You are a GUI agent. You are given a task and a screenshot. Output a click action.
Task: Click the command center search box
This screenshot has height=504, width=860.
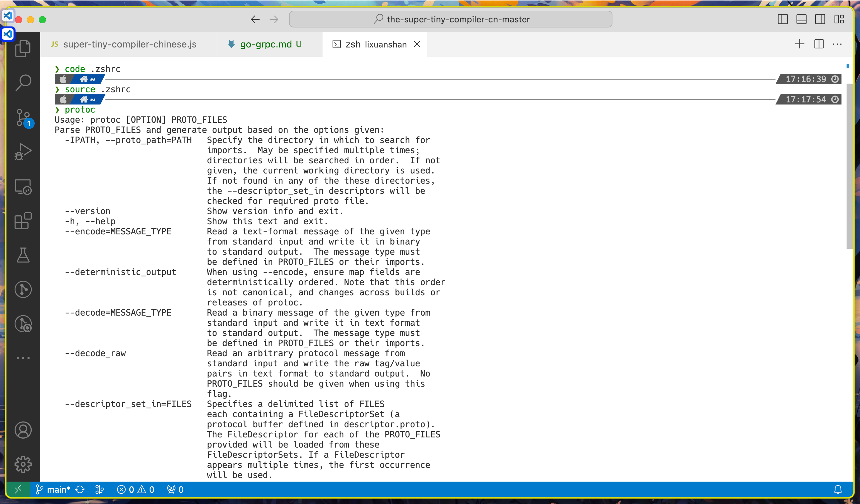click(x=450, y=19)
